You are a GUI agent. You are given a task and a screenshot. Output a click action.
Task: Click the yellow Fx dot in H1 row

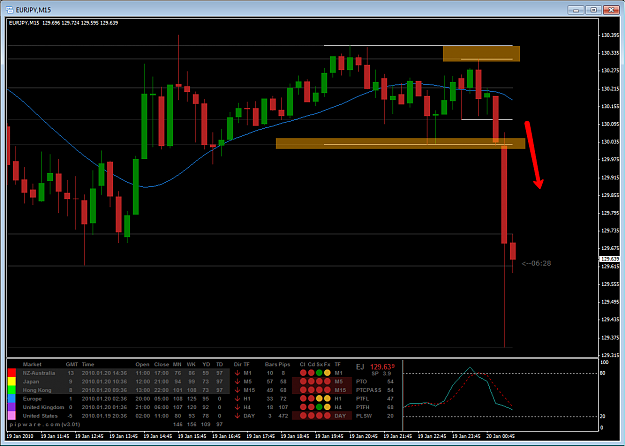click(327, 399)
